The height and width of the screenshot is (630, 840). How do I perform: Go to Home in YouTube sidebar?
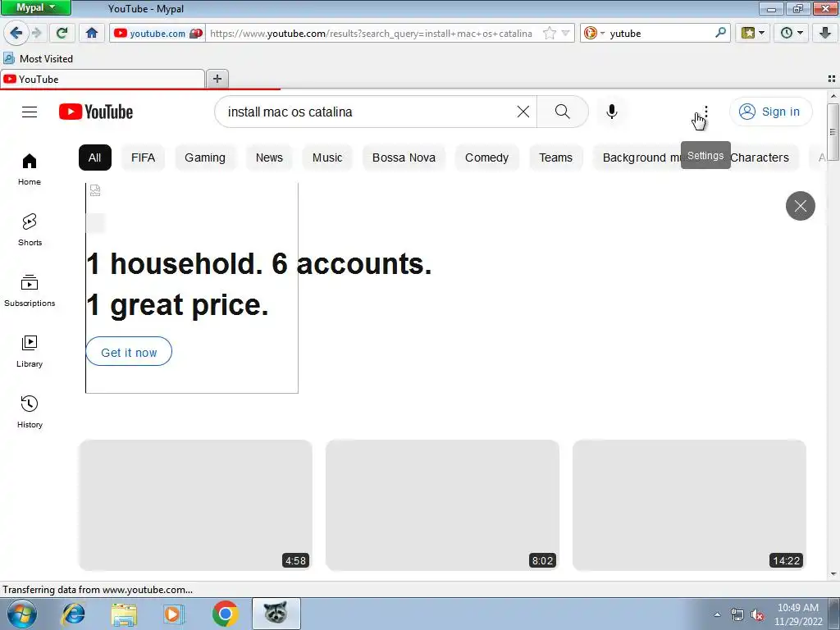(x=30, y=169)
